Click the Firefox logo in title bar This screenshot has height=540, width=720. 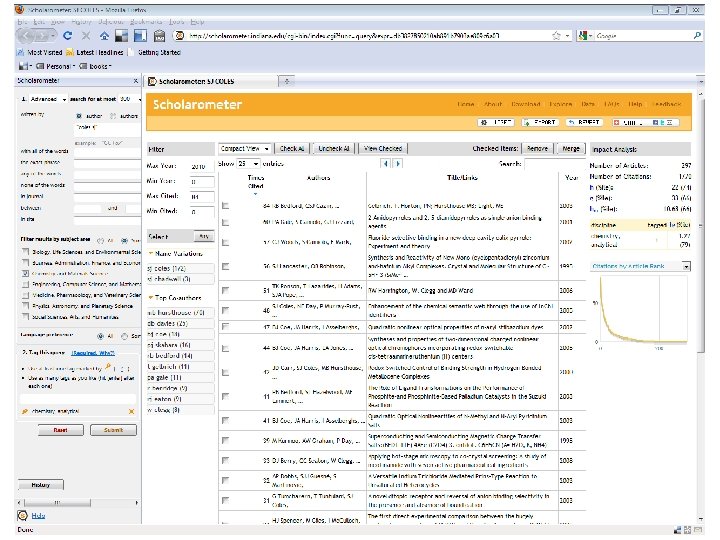(x=19, y=9)
